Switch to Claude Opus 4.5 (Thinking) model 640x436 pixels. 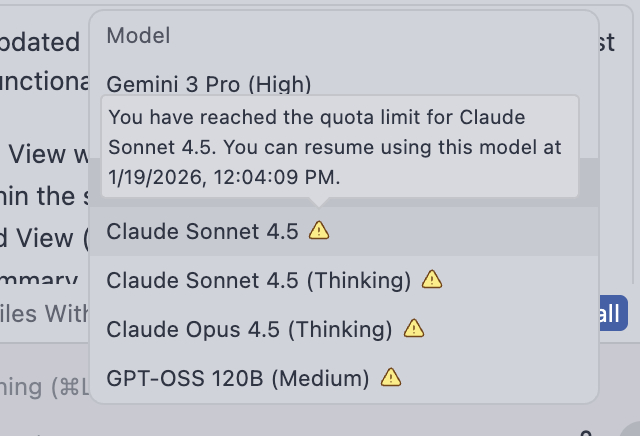[x=249, y=328]
